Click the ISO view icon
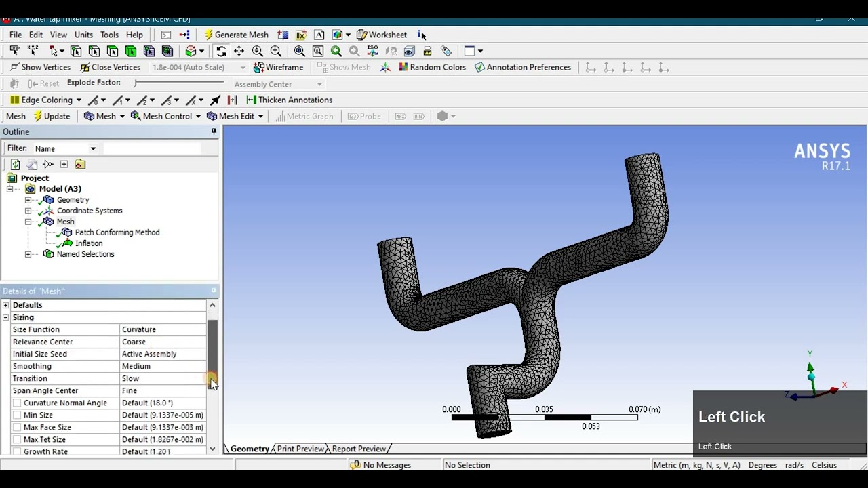The width and height of the screenshot is (868, 488). coord(372,51)
